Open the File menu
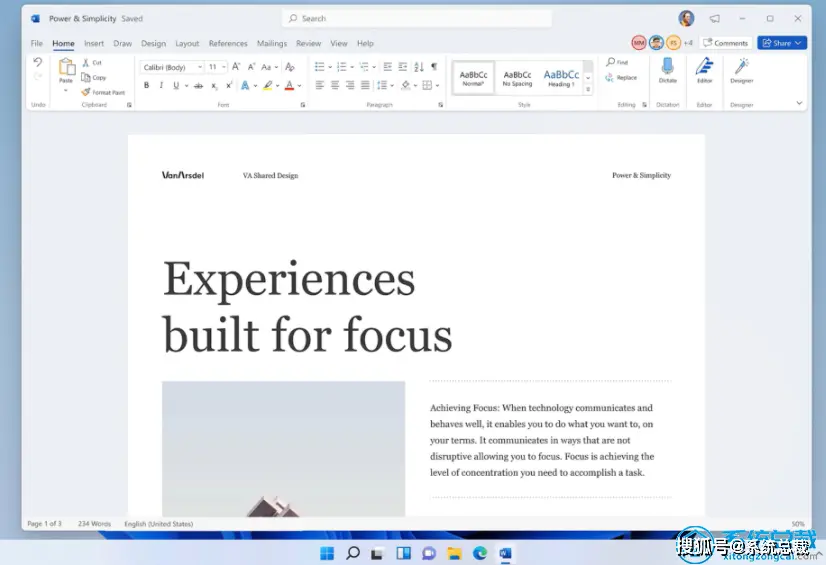The height and width of the screenshot is (565, 826). click(x=36, y=43)
